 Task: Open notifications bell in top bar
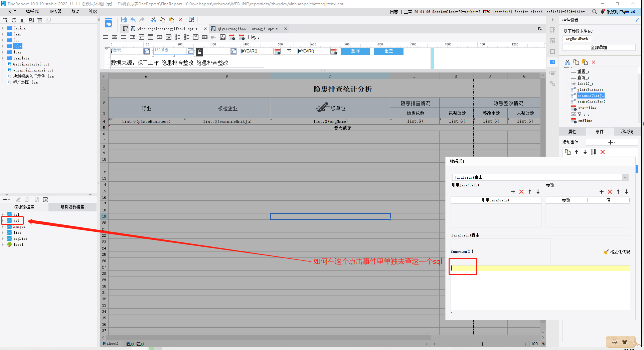pyautogui.click(x=603, y=12)
